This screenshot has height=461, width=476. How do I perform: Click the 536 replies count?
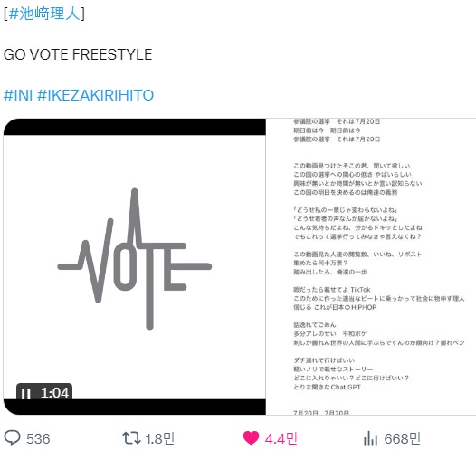coord(38,439)
